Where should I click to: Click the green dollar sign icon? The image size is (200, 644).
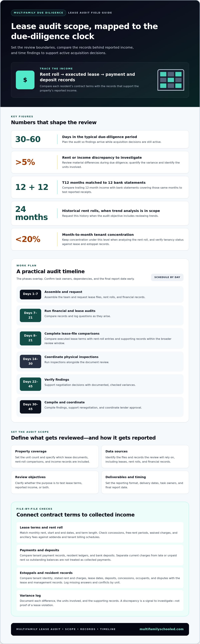tap(25, 80)
